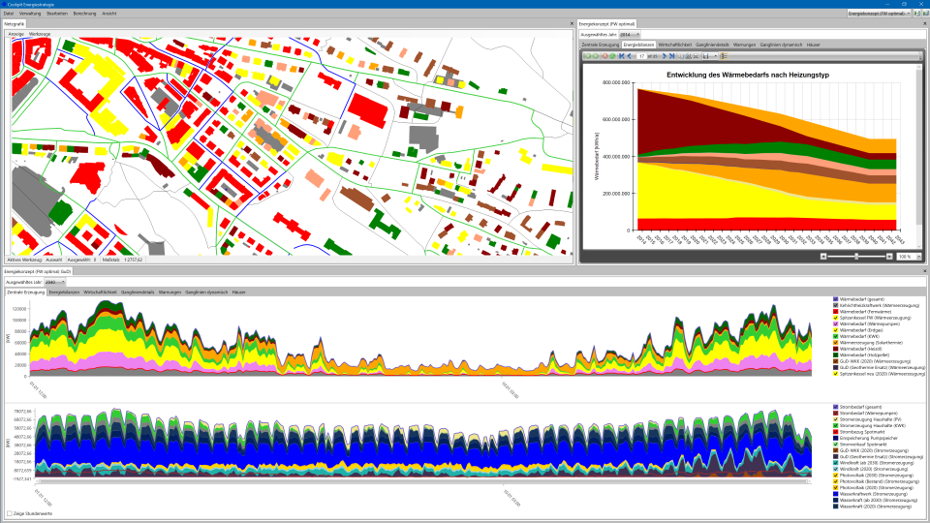
Task: Open the Werkzeuge menu in Netzgrafik panel
Action: pyautogui.click(x=40, y=34)
